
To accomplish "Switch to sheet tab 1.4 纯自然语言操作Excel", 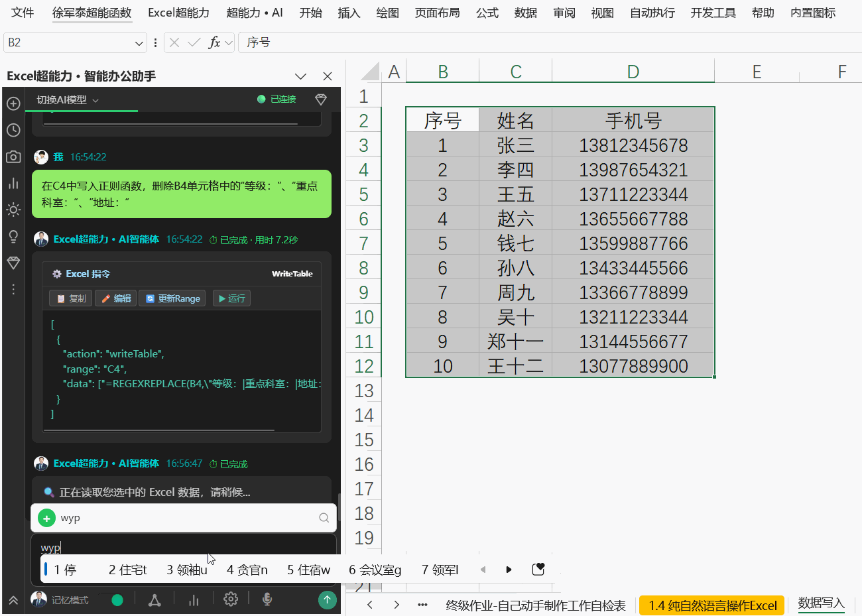I will pos(712,605).
